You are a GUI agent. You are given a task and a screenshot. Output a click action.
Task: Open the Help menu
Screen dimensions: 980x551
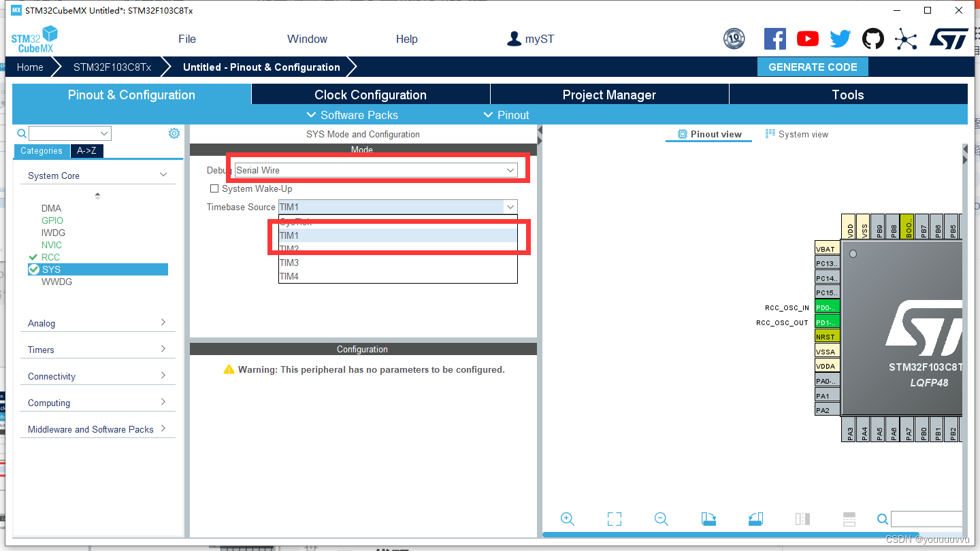(407, 39)
